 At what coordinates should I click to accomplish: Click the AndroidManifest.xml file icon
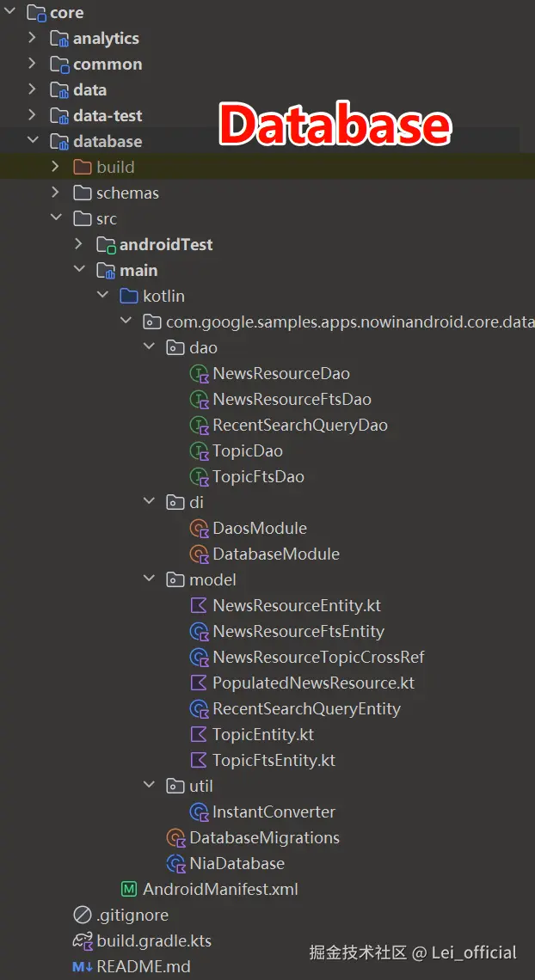130,890
